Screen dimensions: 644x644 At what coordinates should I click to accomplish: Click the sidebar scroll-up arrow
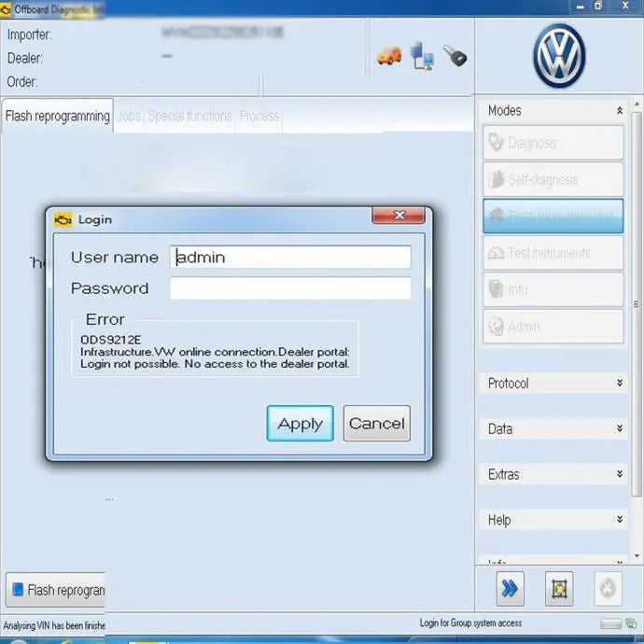[x=637, y=105]
